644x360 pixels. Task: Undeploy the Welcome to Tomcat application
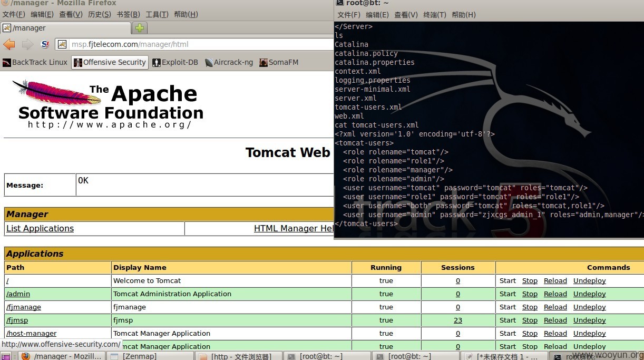click(x=590, y=281)
